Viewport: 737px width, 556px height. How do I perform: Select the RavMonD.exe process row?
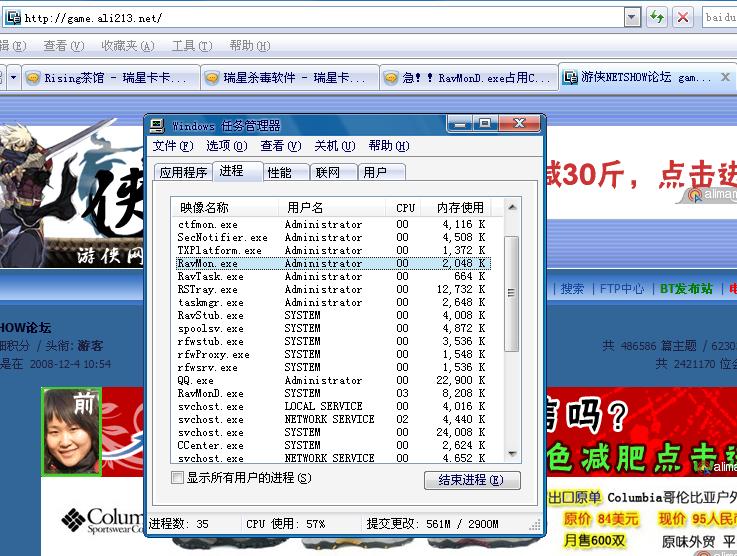tap(333, 393)
